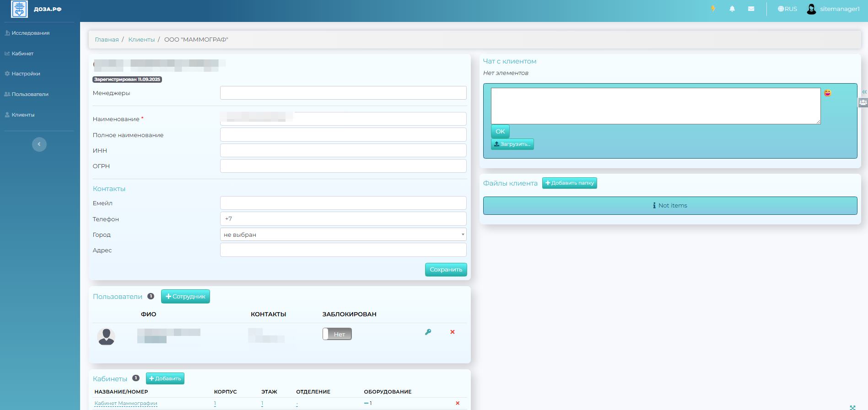Image resolution: width=868 pixels, height=410 pixels.
Task: Collapse the left sidebar with chevron button
Action: [x=39, y=144]
